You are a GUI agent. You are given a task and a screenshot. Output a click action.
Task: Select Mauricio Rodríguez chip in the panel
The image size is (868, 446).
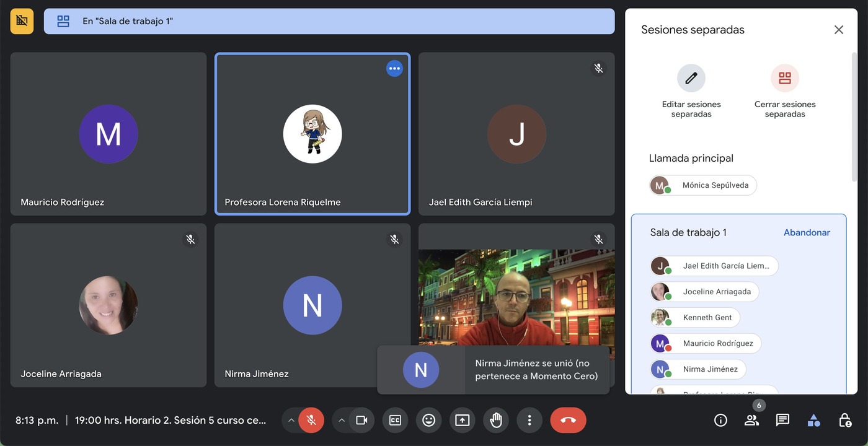click(x=706, y=343)
